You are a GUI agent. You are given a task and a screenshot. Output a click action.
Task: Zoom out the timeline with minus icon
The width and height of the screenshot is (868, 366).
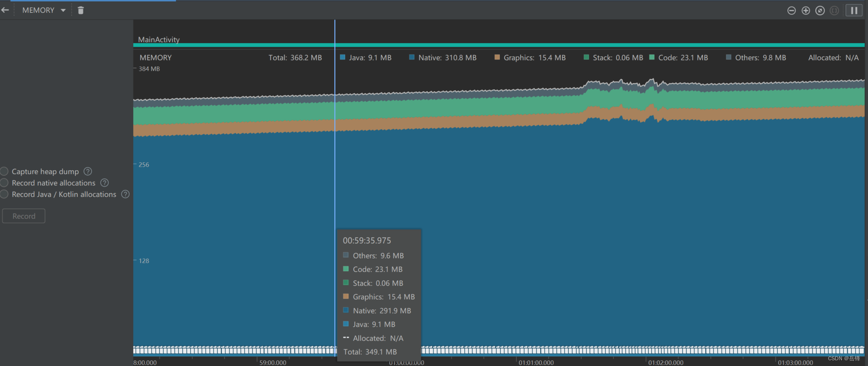(x=792, y=10)
